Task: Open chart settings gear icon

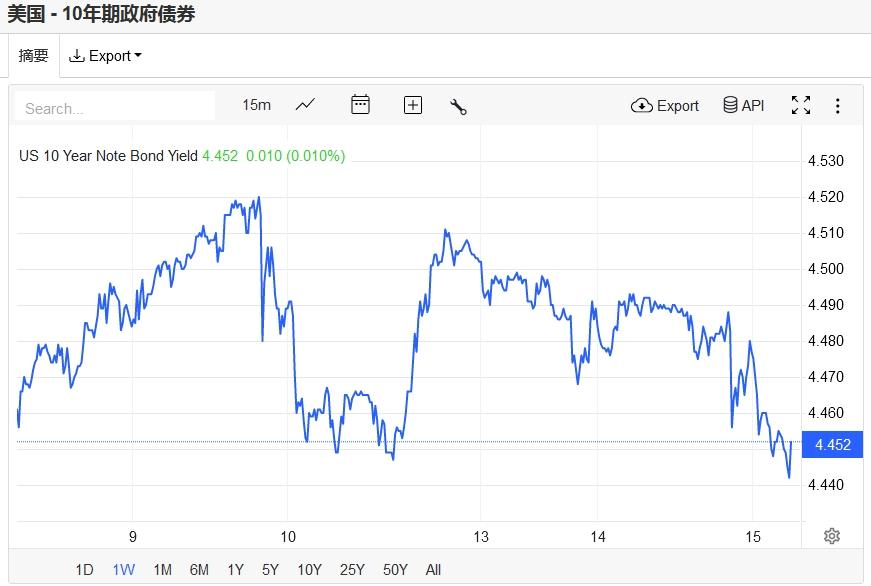Action: (x=832, y=536)
